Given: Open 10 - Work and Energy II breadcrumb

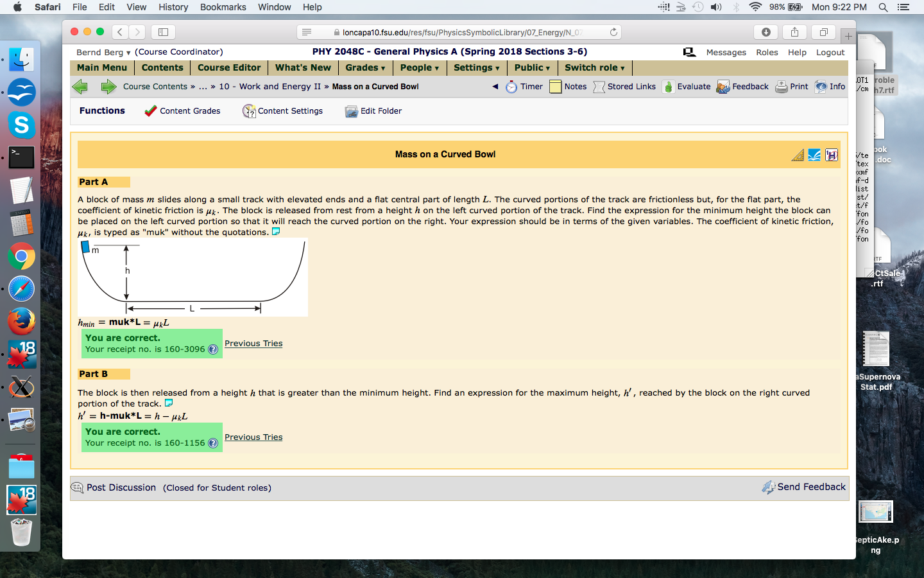Looking at the screenshot, I should point(269,87).
